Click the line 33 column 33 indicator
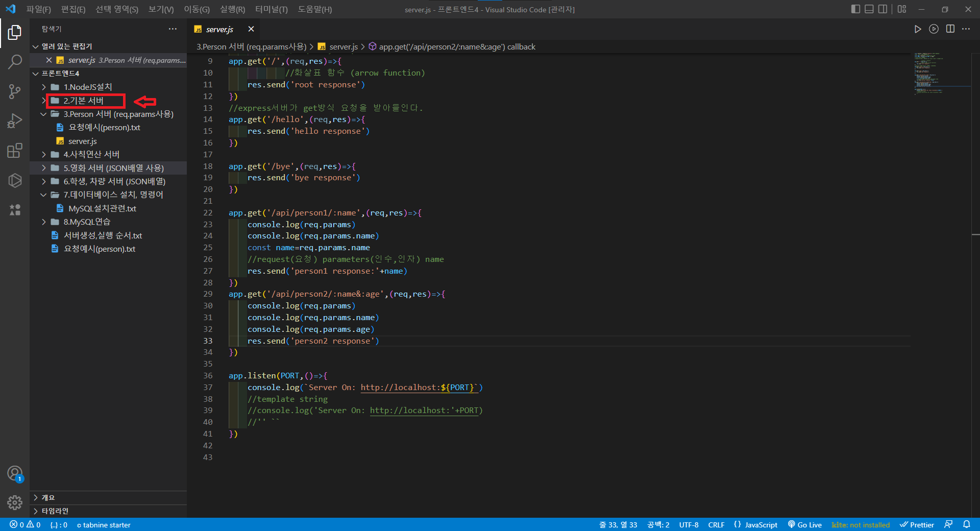This screenshot has width=980, height=531. [x=618, y=525]
